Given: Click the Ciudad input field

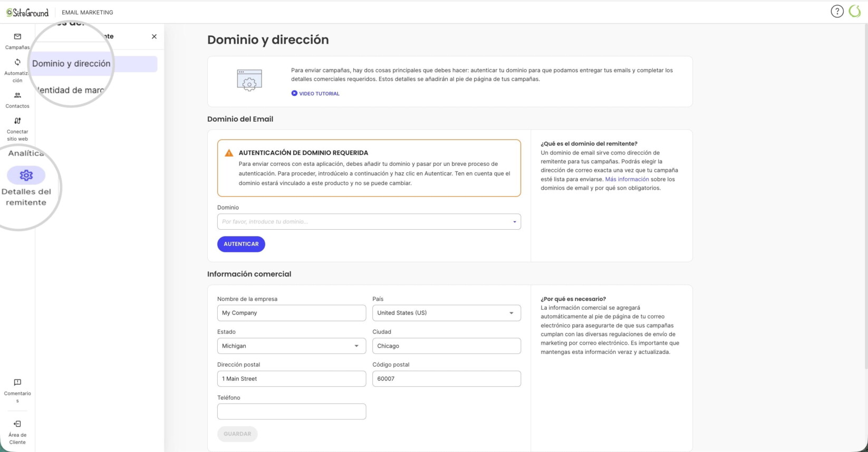Looking at the screenshot, I should pos(447,346).
